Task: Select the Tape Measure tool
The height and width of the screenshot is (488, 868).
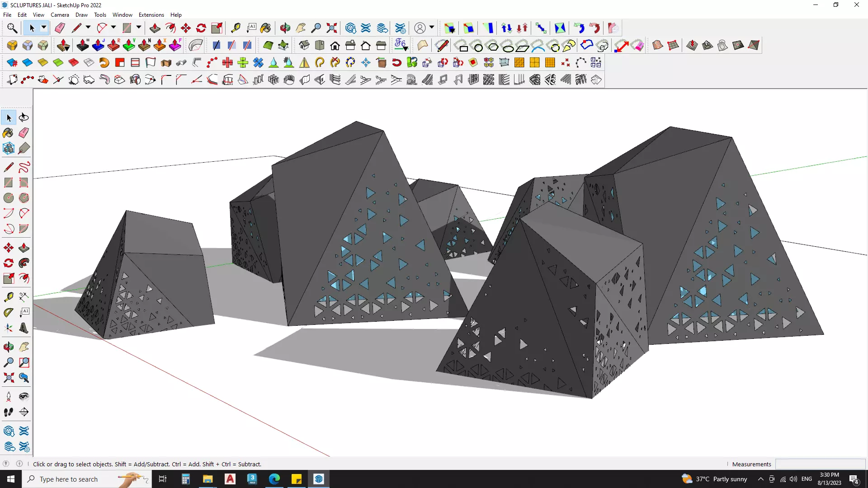Action: (236, 28)
